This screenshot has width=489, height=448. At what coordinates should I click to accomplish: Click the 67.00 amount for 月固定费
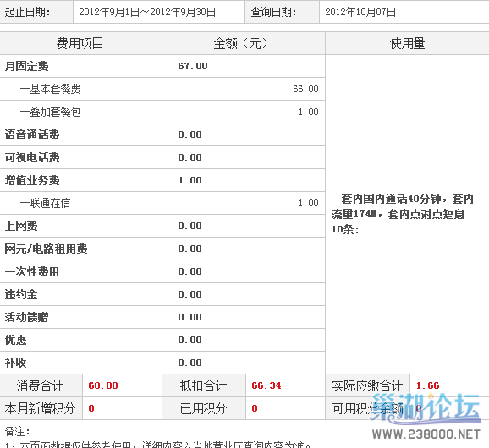tap(193, 66)
